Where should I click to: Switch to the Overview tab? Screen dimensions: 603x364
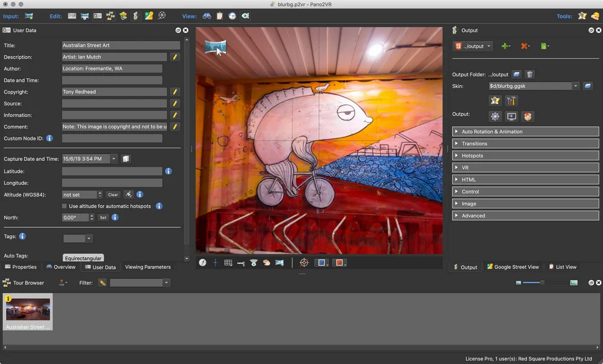click(61, 267)
